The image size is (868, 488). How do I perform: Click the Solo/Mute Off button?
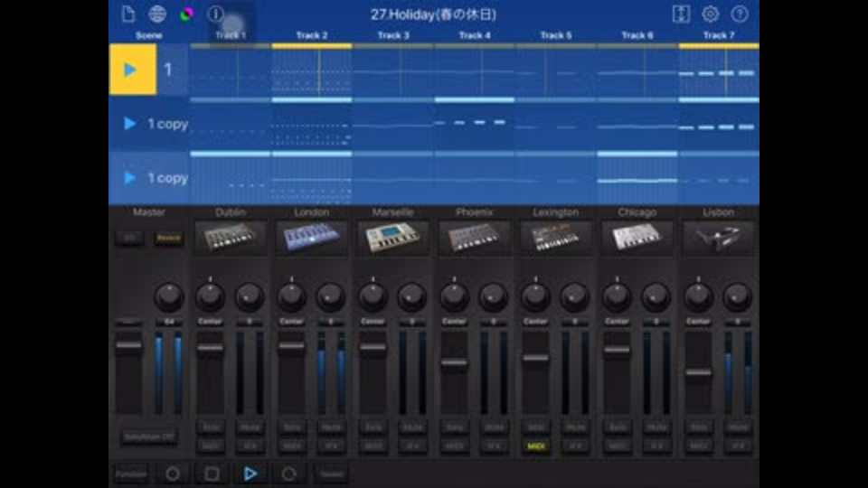[149, 437]
